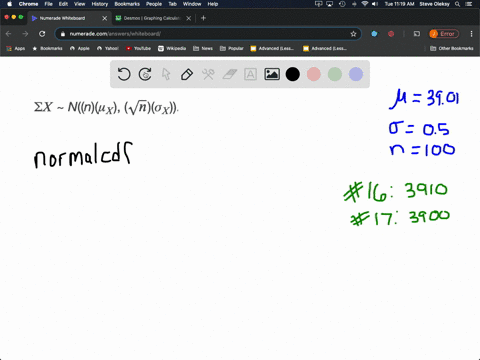Bookmark page with star icon
Image resolution: width=480 pixels, height=360 pixels.
(x=353, y=34)
